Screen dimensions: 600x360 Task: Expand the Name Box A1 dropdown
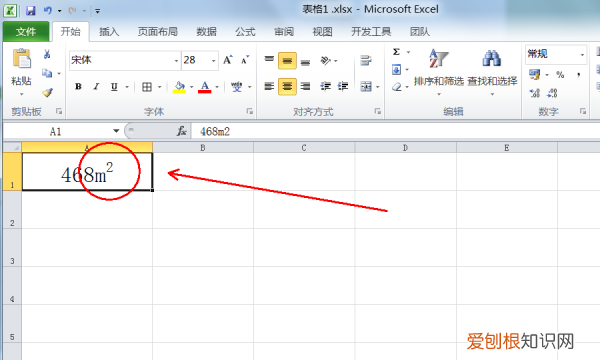[116, 131]
